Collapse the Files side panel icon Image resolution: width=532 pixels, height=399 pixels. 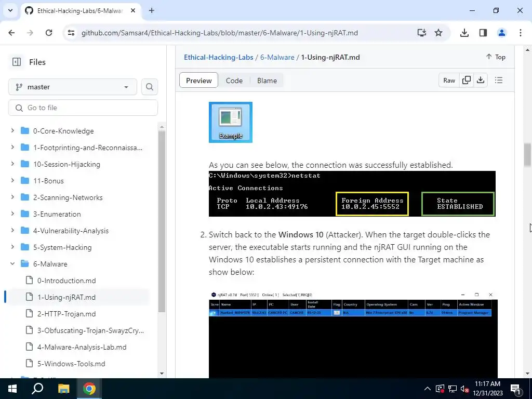pyautogui.click(x=17, y=62)
